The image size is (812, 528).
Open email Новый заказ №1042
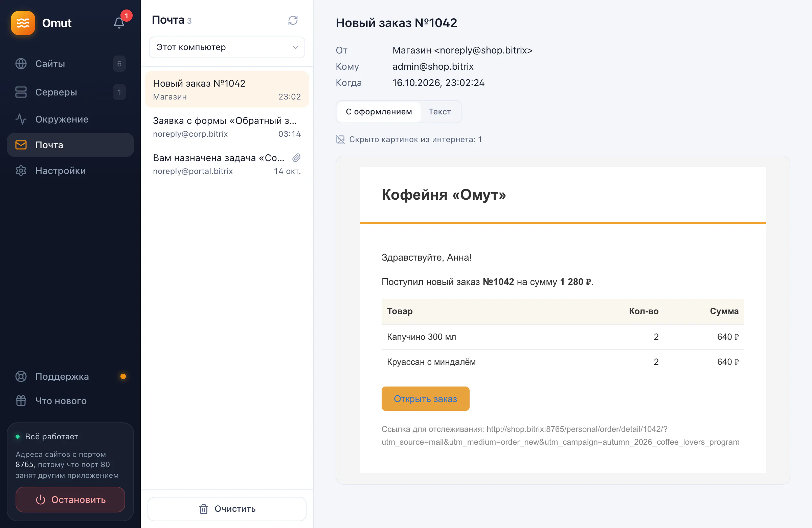point(227,89)
